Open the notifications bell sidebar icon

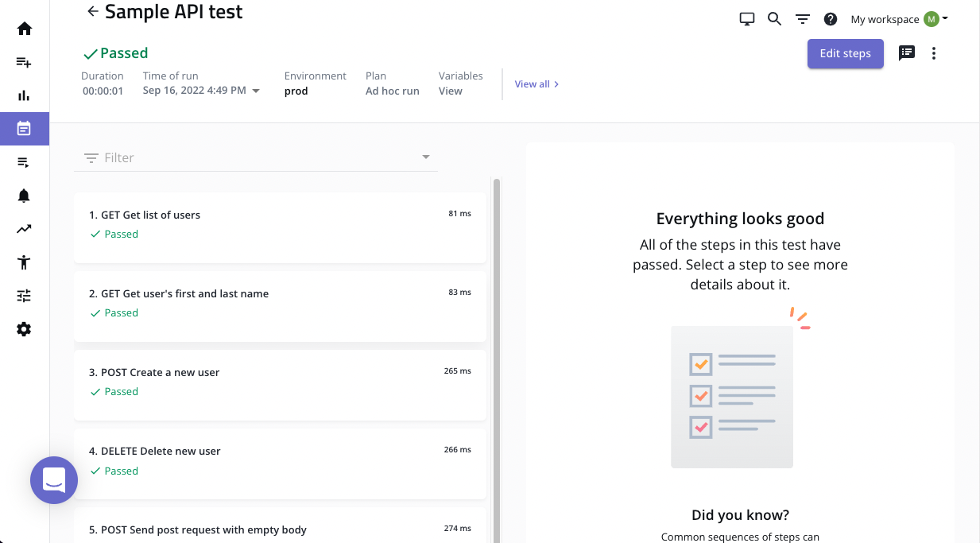(x=24, y=196)
